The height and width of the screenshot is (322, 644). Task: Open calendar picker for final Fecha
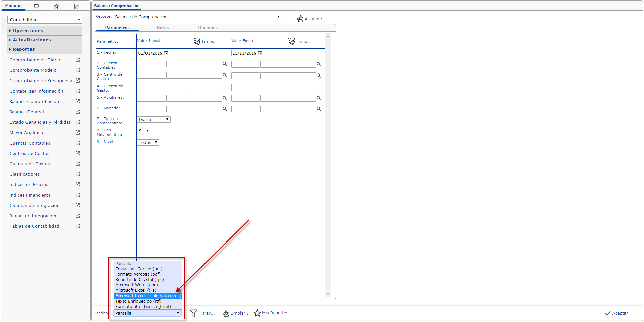260,53
